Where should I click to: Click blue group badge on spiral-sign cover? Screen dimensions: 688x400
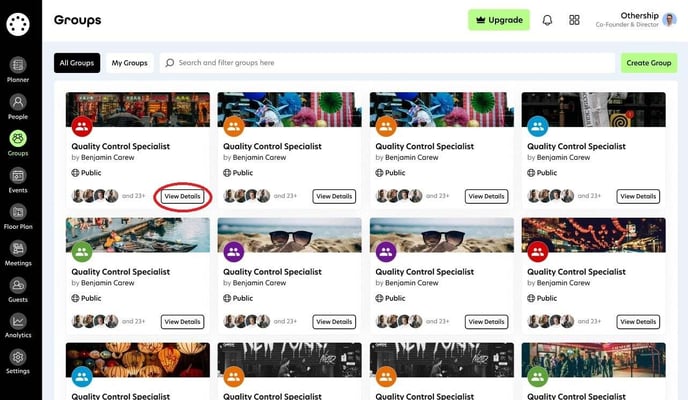coord(538,127)
